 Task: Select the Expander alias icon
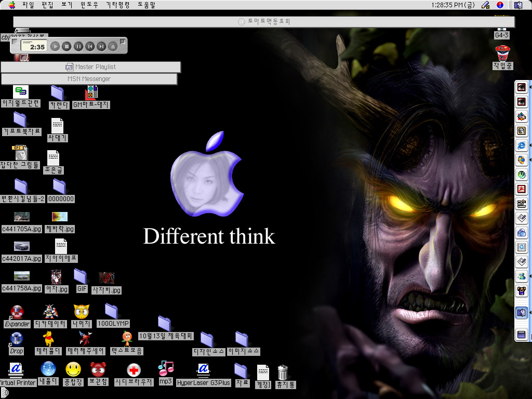point(17,312)
